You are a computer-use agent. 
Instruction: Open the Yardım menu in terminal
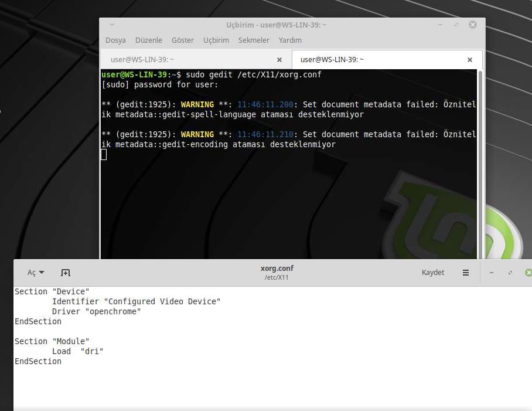point(290,40)
